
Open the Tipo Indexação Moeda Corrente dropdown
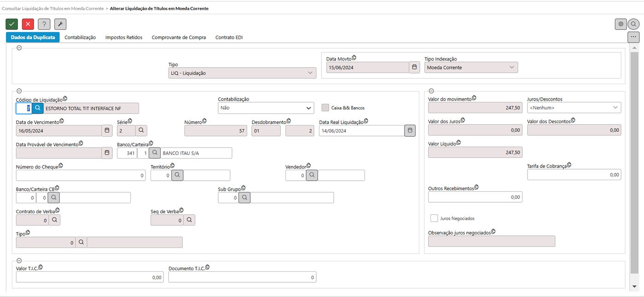470,68
